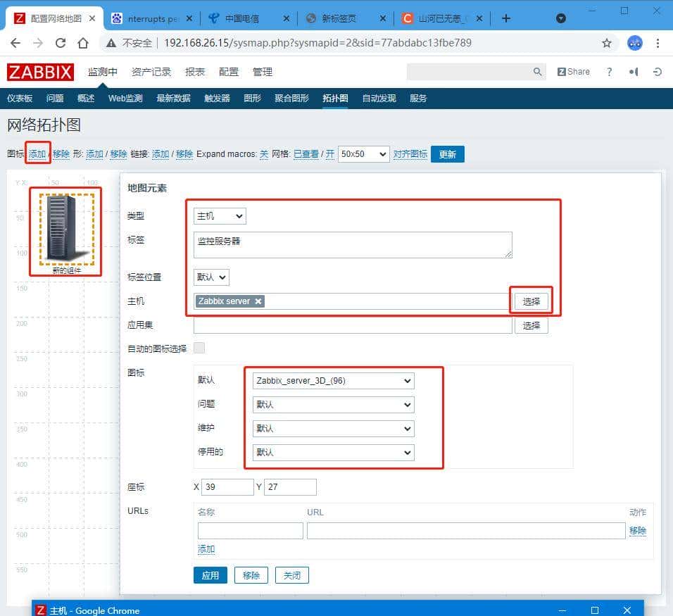673x616 pixels.
Task: Open the search magnifier in the Zabbix header
Action: [x=537, y=71]
